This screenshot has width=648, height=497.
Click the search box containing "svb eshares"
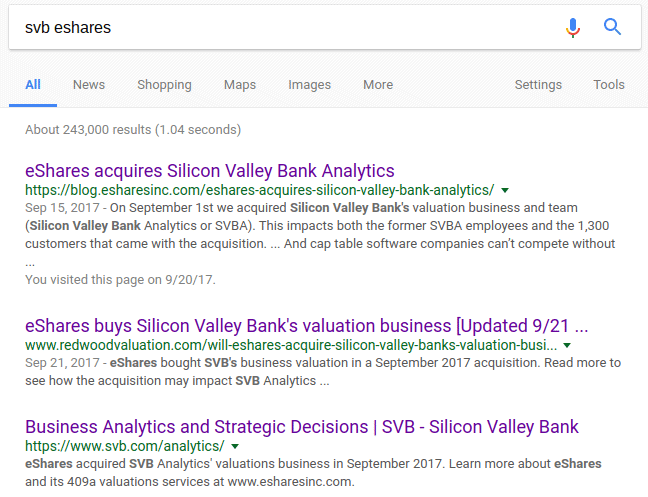point(280,28)
